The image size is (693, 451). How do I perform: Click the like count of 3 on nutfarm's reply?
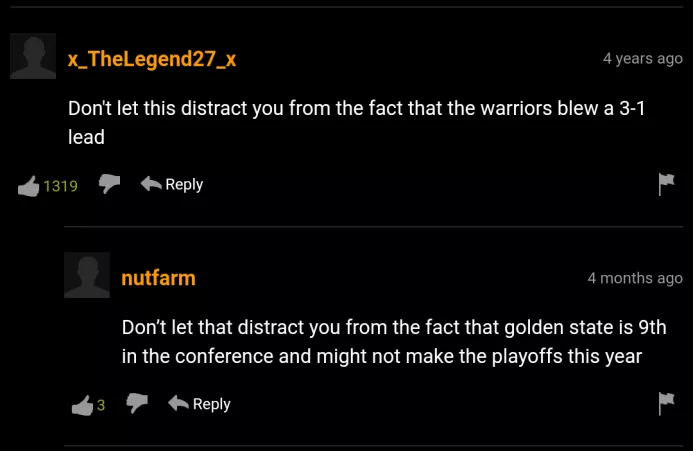[x=101, y=406]
